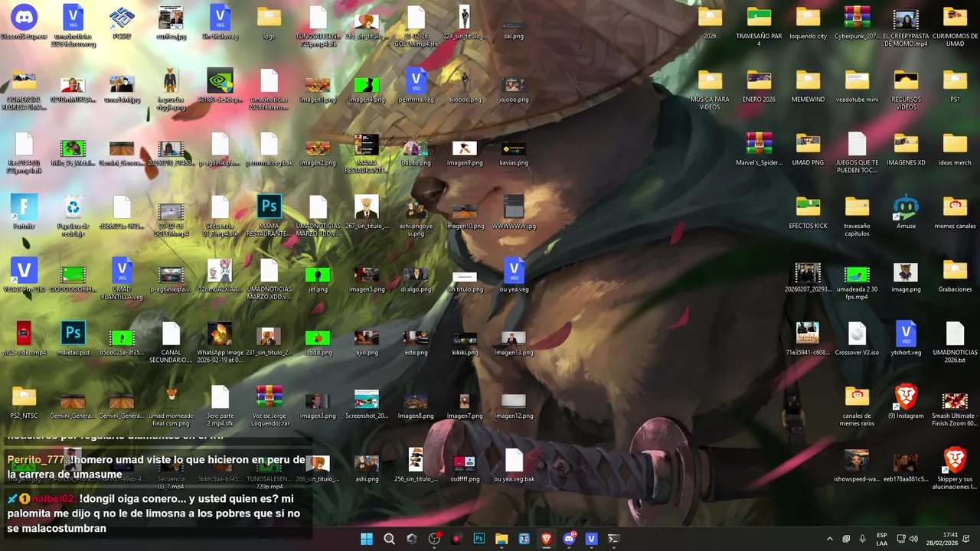The width and height of the screenshot is (980, 551).
Task: Open the Papelera de reciclaje icon
Action: (x=73, y=213)
